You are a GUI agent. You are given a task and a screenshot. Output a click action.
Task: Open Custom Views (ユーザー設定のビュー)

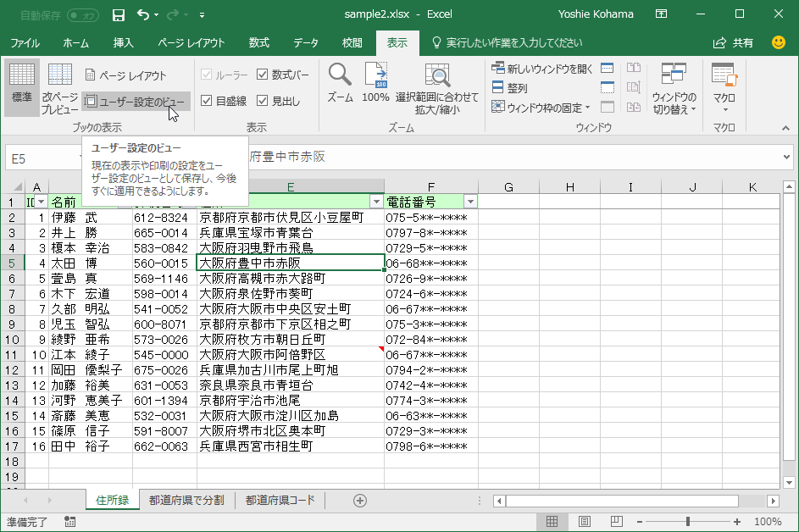(135, 102)
